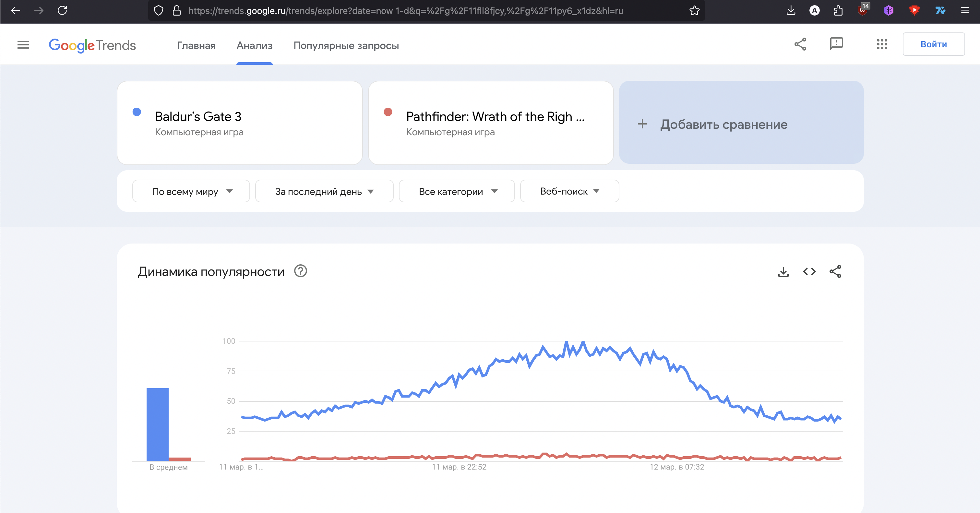This screenshot has height=513, width=980.
Task: Open browser downloads panel
Action: (x=791, y=11)
